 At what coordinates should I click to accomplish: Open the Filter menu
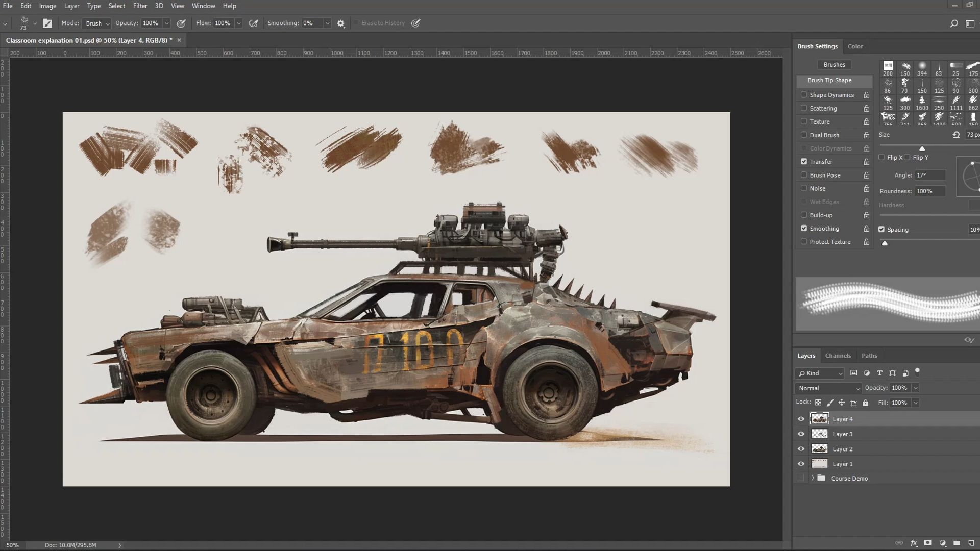140,6
